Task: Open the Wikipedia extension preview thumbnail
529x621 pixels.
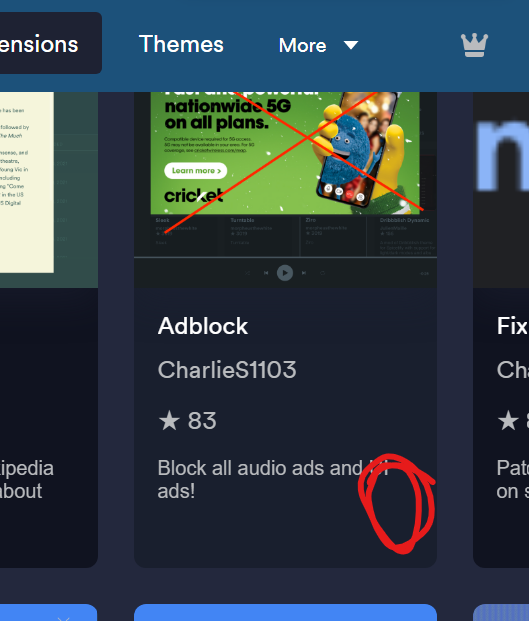Action: pos(49,190)
